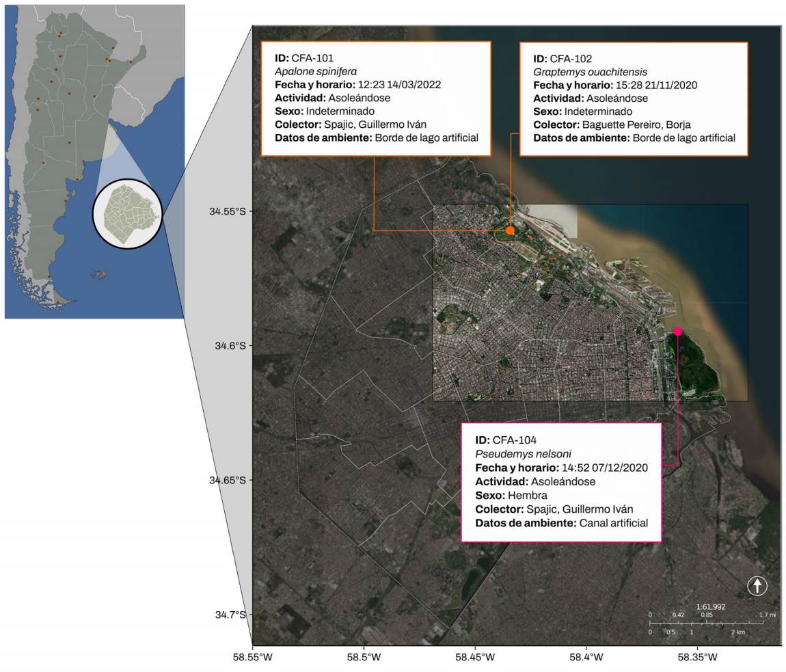Click the Falkland Islands on inset map

click(100, 275)
